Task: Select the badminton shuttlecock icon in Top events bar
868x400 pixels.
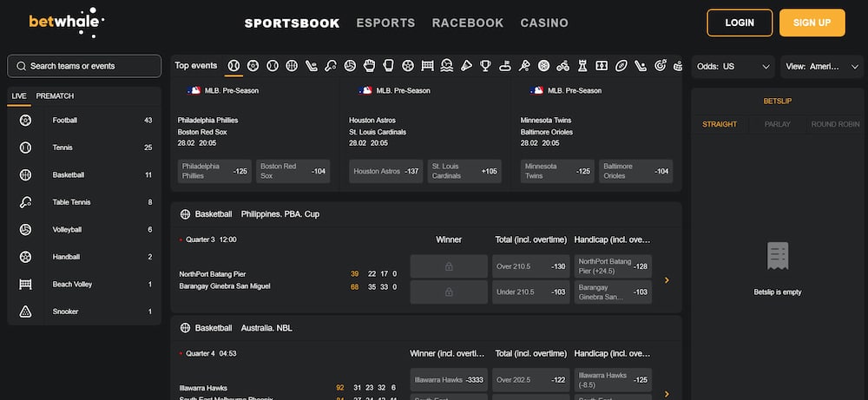Action: 466,66
